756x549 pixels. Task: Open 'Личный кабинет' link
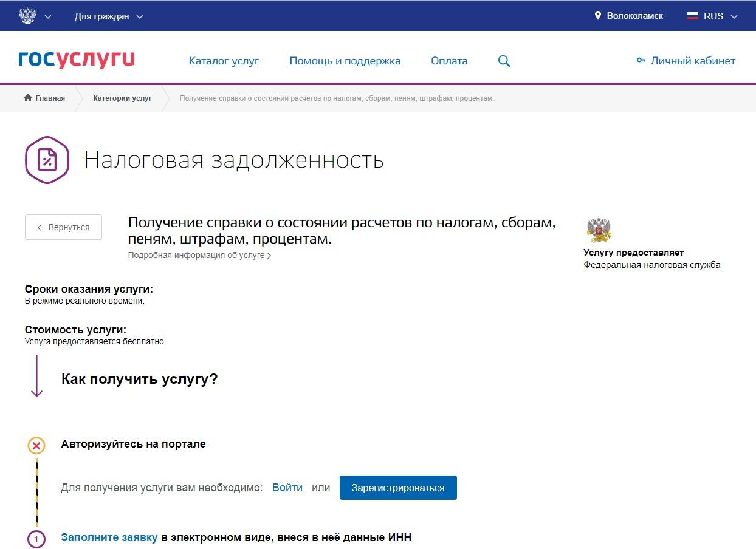point(686,61)
